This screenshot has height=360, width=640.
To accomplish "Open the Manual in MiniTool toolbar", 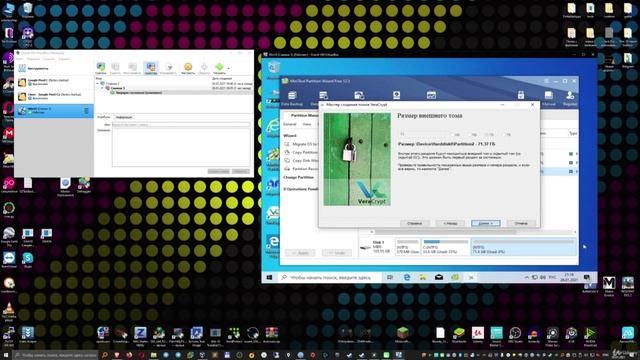I will (x=549, y=98).
